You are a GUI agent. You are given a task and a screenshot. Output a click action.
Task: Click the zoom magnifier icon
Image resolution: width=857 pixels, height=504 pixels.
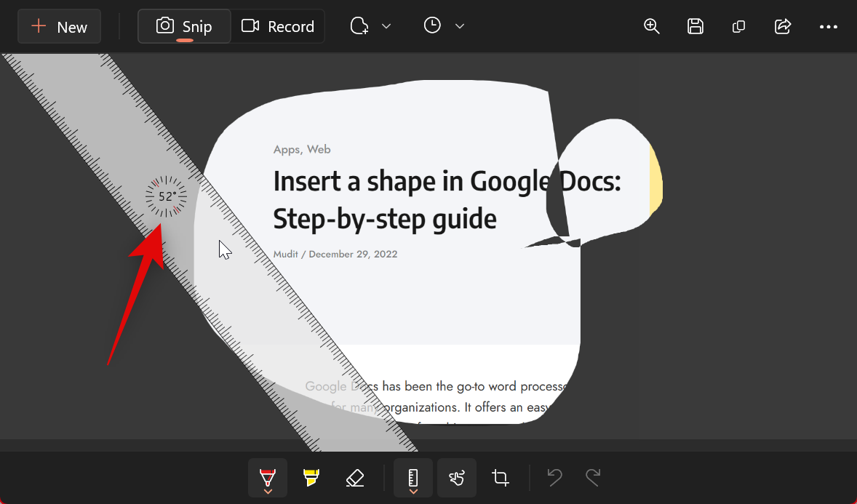point(652,27)
